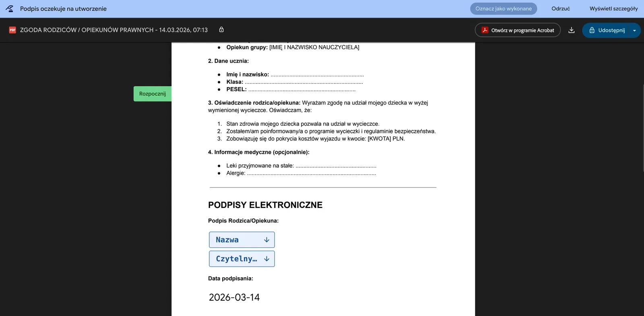The height and width of the screenshot is (316, 644).
Task: Click the document title ZGODA RODZICÓW
Action: [x=114, y=30]
